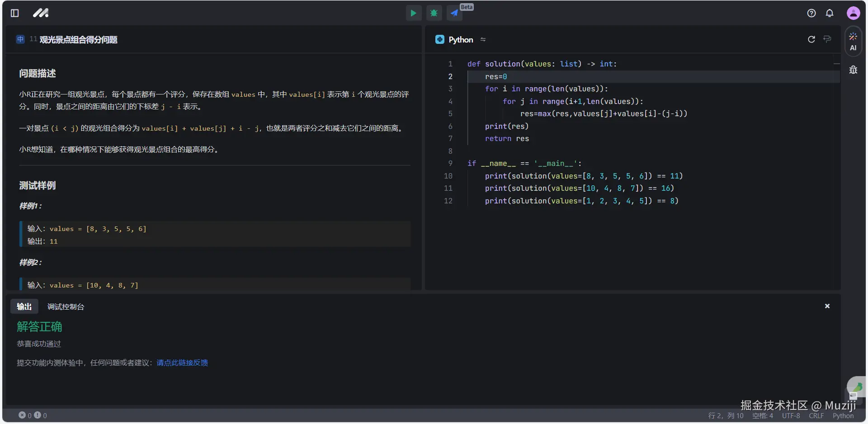Open the AI assistant panel
The height and width of the screenshot is (424, 868).
tap(853, 42)
